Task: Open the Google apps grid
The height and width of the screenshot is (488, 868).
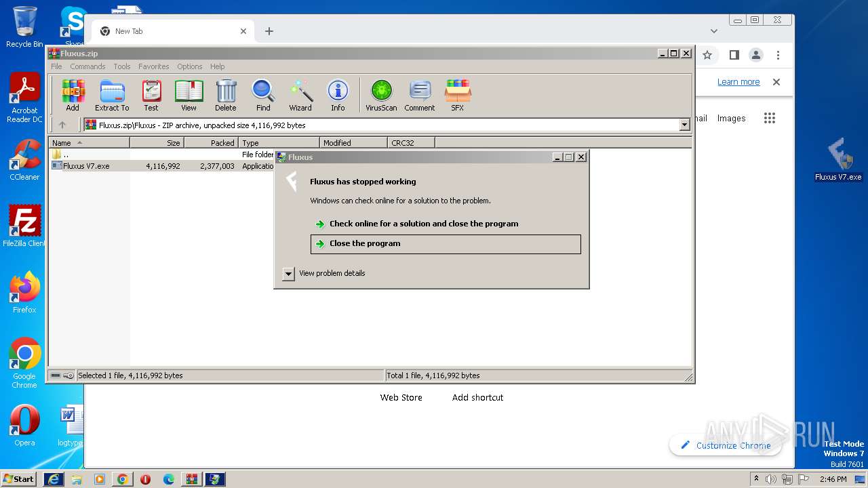Action: coord(769,118)
